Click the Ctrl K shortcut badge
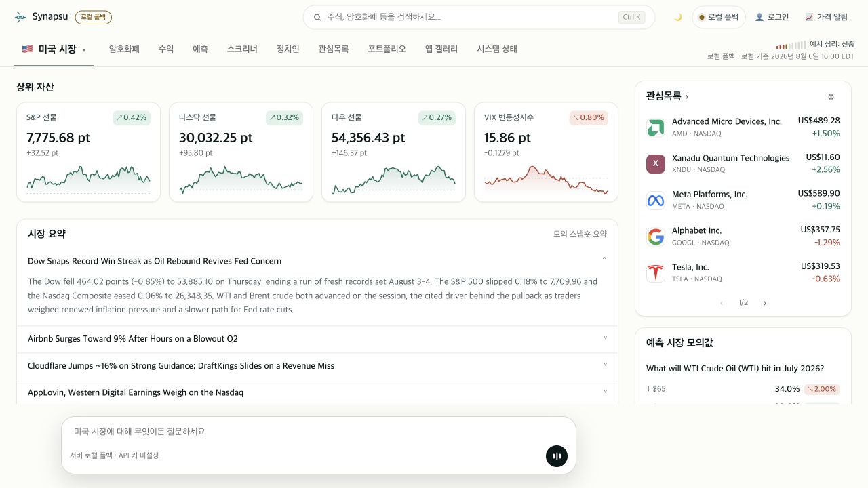 pos(631,17)
